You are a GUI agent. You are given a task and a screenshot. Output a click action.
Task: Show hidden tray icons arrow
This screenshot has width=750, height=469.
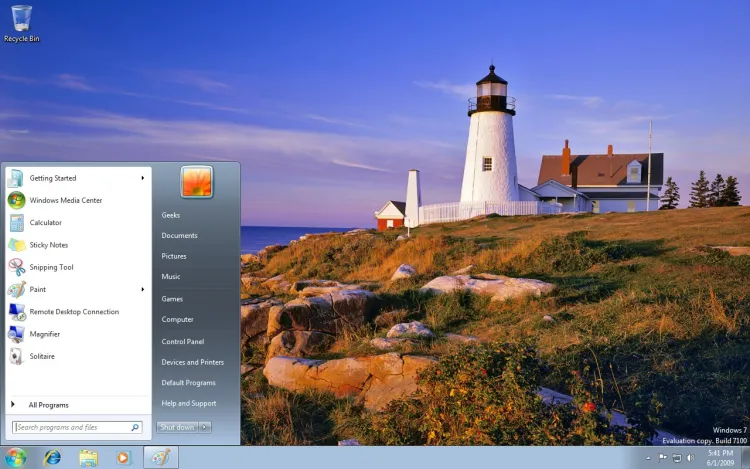pyautogui.click(x=648, y=458)
